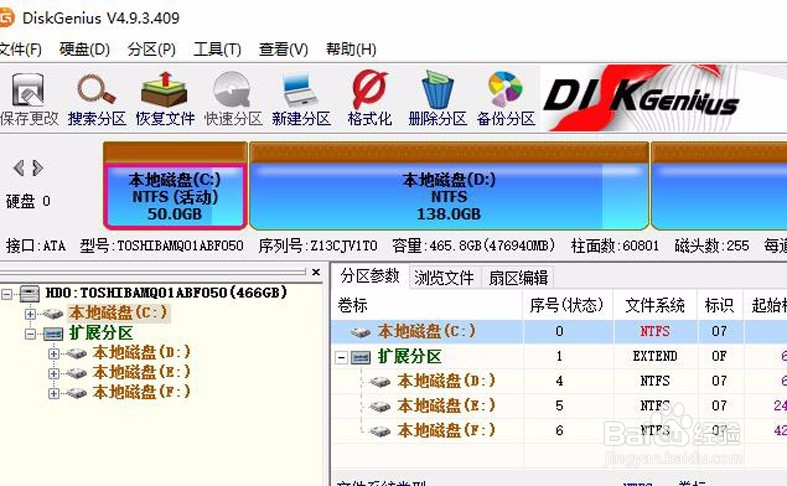
Task: Switch to the 分区参数 tab
Action: (x=369, y=276)
